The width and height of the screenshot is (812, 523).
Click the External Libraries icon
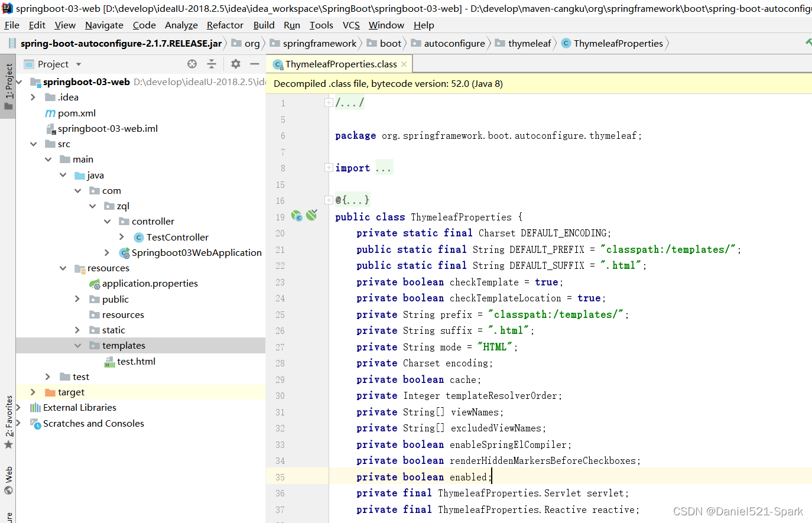pyautogui.click(x=35, y=408)
